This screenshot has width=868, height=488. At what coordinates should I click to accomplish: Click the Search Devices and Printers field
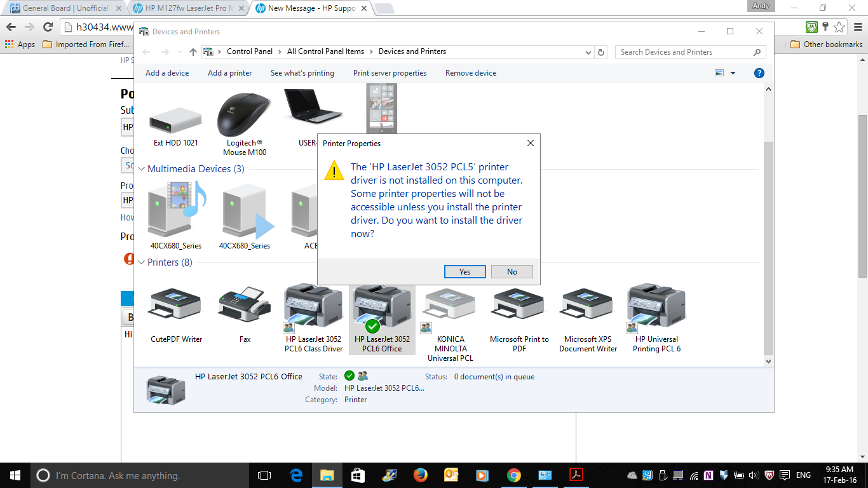tap(683, 52)
